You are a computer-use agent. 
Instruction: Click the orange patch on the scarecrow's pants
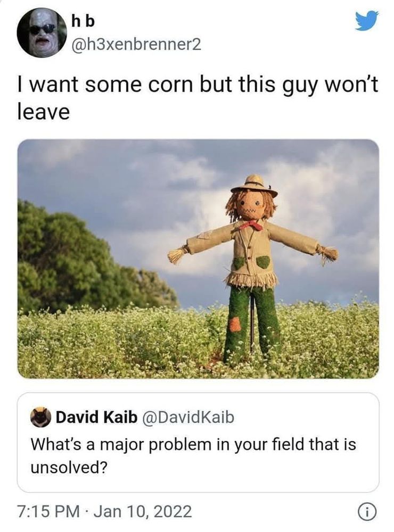point(235,325)
